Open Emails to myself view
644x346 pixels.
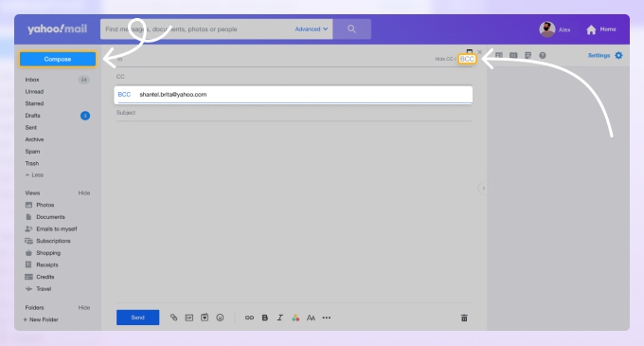tap(51, 228)
